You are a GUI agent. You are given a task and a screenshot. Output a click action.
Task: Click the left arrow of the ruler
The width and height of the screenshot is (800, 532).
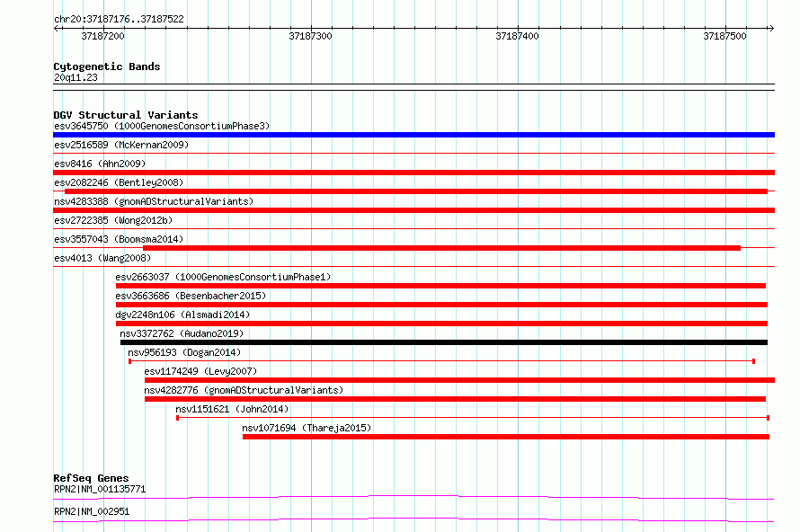tap(57, 29)
